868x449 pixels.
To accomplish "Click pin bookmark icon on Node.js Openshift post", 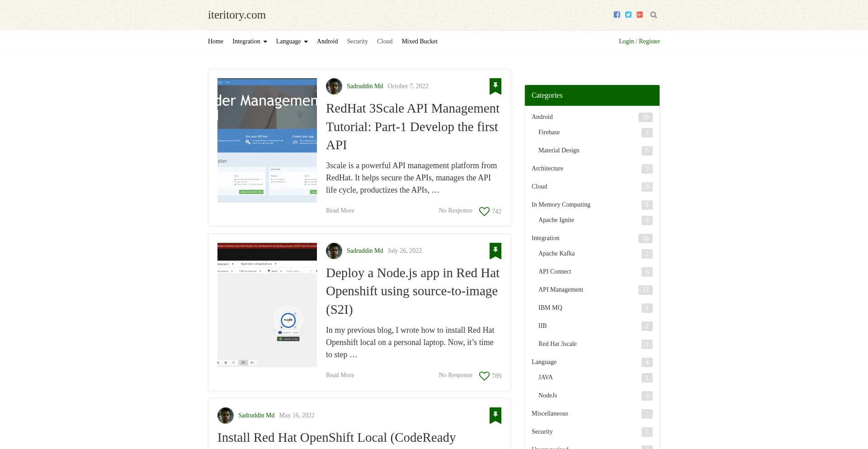I will click(495, 250).
